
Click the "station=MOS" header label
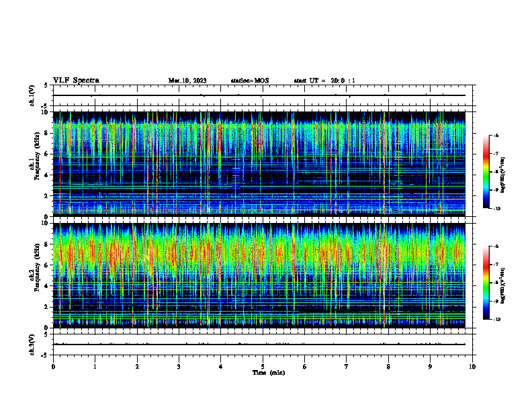[250, 81]
